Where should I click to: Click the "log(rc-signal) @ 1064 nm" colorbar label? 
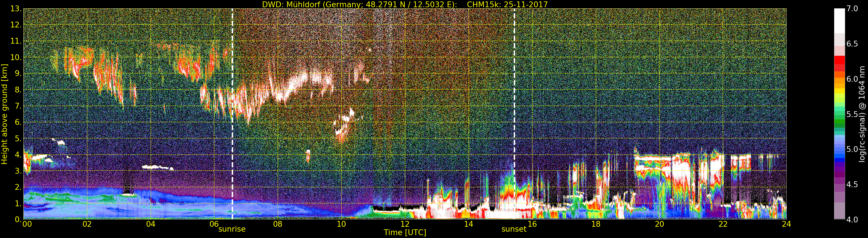click(x=863, y=114)
